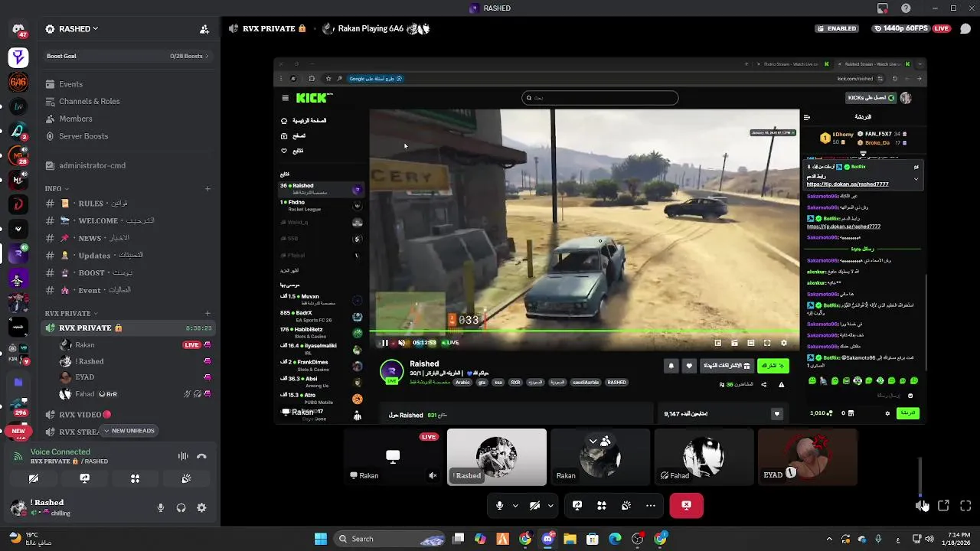Open chat bubble icon in call header

pos(965,28)
